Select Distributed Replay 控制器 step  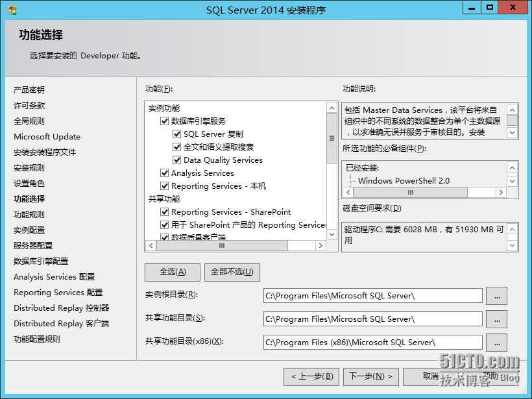(62, 308)
